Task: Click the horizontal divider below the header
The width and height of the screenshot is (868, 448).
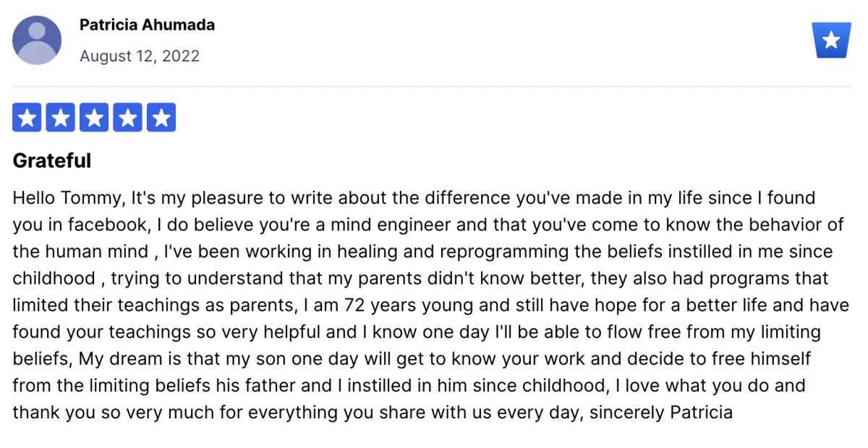Action: pyautogui.click(x=432, y=87)
